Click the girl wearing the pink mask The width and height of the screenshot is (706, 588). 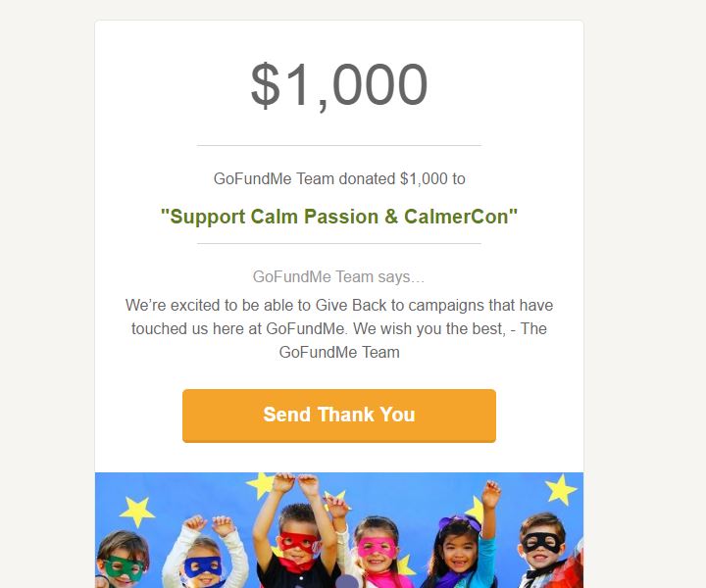tap(378, 553)
